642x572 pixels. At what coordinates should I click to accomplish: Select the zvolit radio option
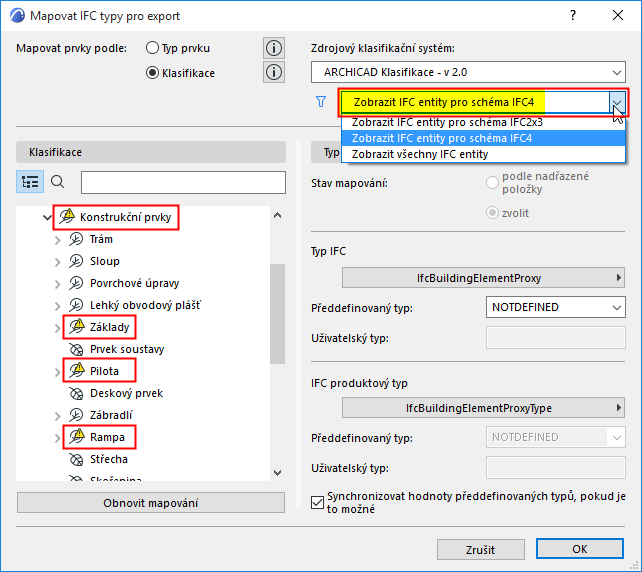(x=492, y=213)
